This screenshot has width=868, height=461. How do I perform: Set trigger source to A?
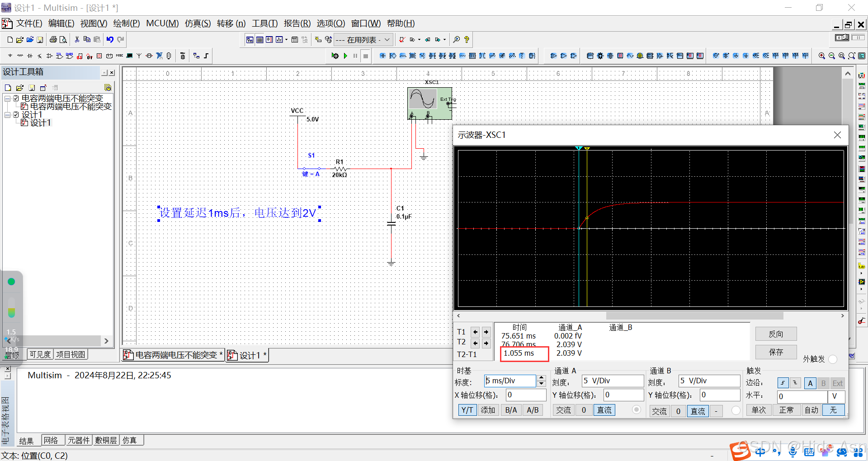click(x=810, y=383)
